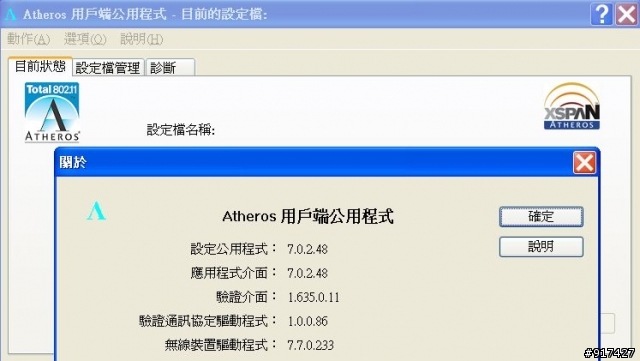Viewport: 640px width, 361px height.
Task: Close the Atheros client utility window
Action: [626, 14]
